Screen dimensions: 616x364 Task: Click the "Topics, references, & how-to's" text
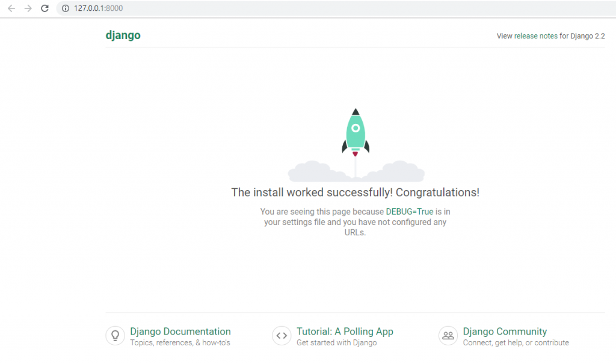[180, 342]
